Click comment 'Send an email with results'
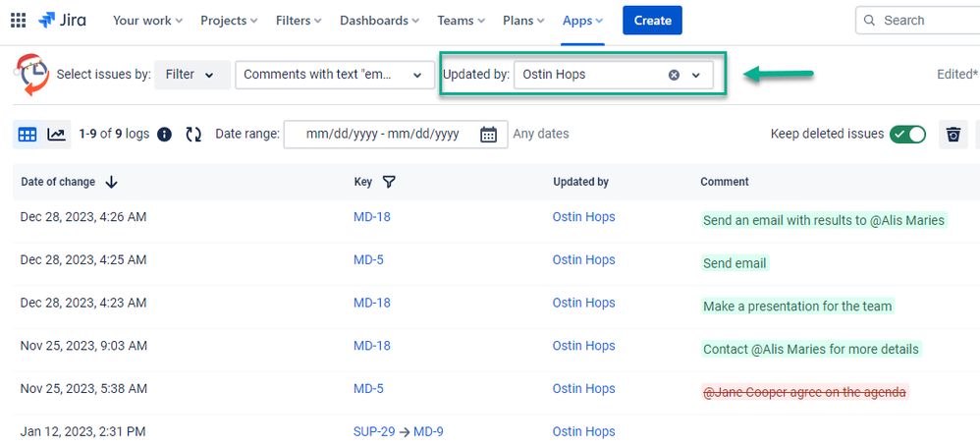Screen dimensions: 980x447 (824, 221)
